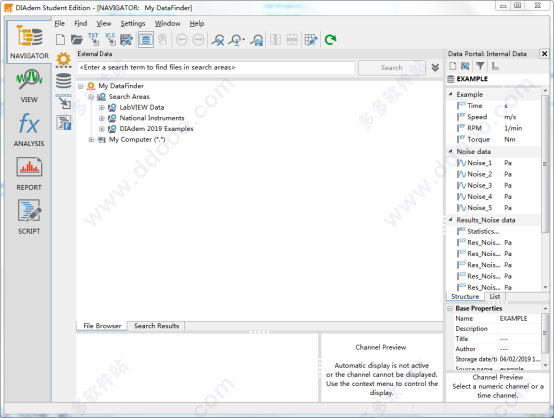The width and height of the screenshot is (554, 418).
Task: Click the New file toolbar icon
Action: (60, 40)
